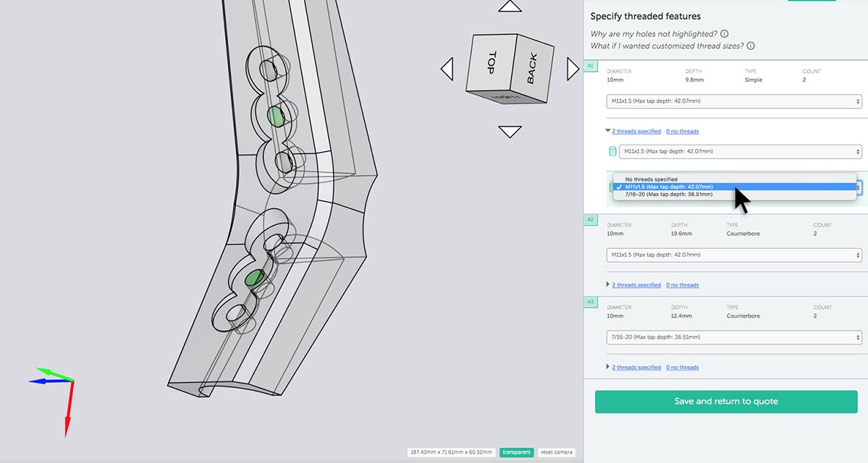Click the upper green highlighted hole in the model
The height and width of the screenshot is (463, 868).
click(x=276, y=116)
